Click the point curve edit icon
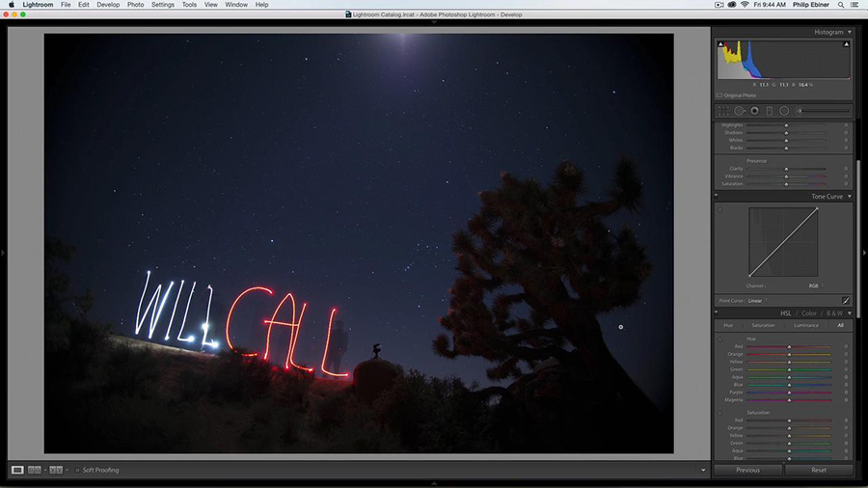 [845, 301]
